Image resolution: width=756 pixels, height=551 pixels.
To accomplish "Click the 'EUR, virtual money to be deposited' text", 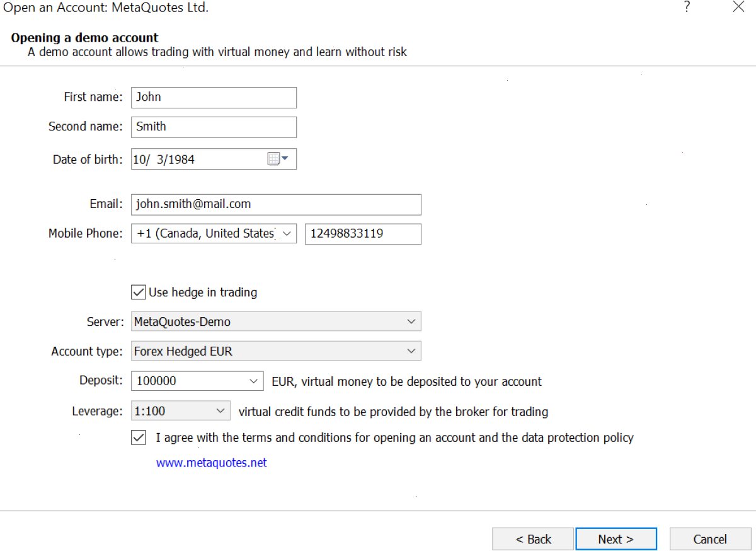I will click(x=406, y=381).
